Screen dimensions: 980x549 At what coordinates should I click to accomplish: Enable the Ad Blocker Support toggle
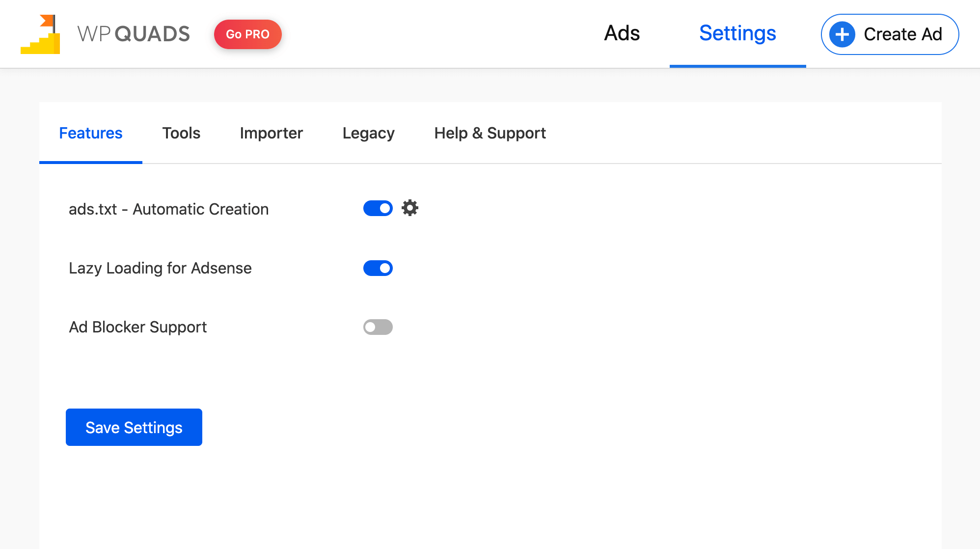tap(378, 327)
